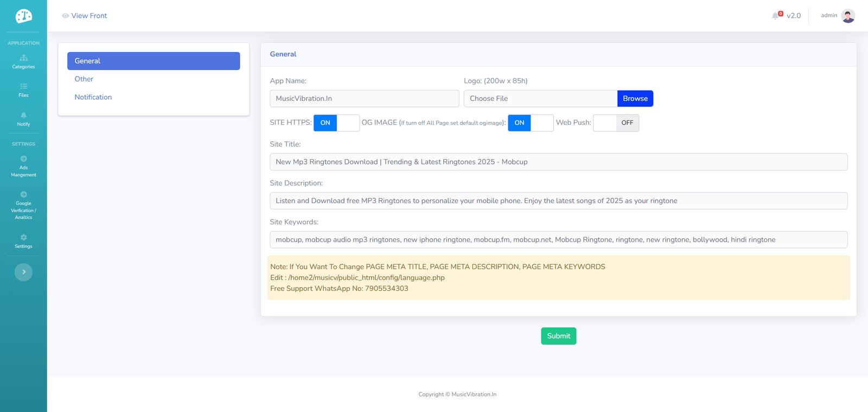Image resolution: width=868 pixels, height=412 pixels.
Task: Toggle the OG IMAGE switch
Action: coord(531,123)
